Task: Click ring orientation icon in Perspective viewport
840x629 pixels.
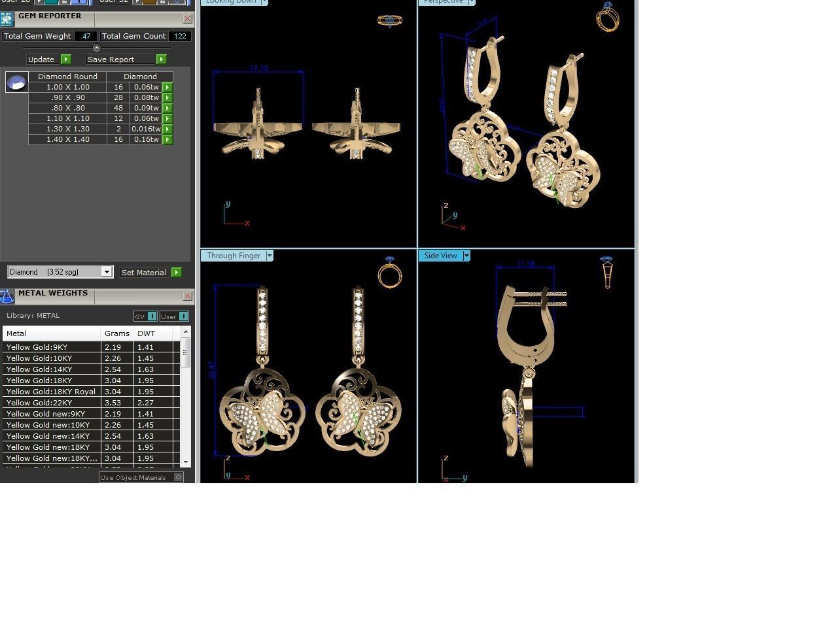Action: tap(608, 16)
